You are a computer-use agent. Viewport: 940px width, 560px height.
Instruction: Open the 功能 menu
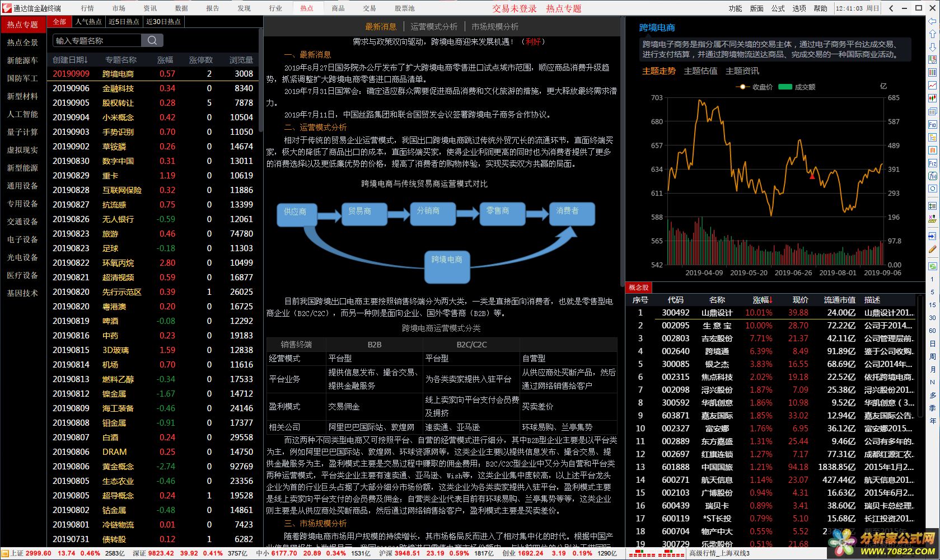(x=735, y=8)
